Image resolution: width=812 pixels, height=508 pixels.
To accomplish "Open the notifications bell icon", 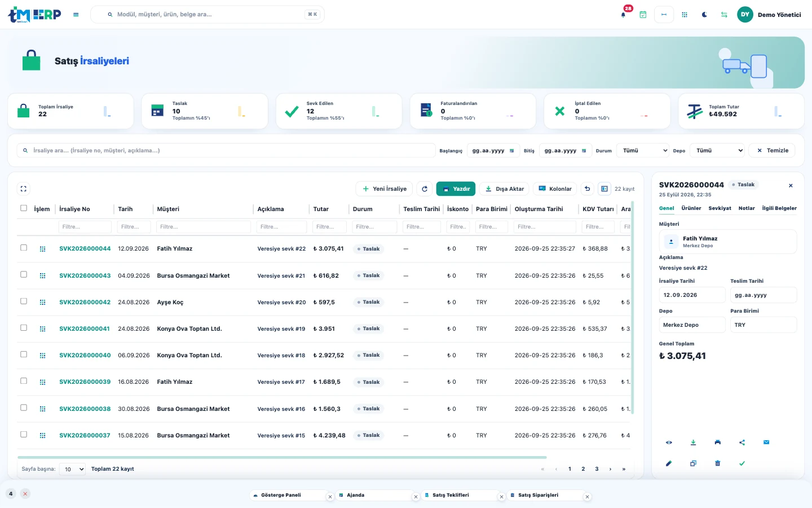I will (x=623, y=15).
